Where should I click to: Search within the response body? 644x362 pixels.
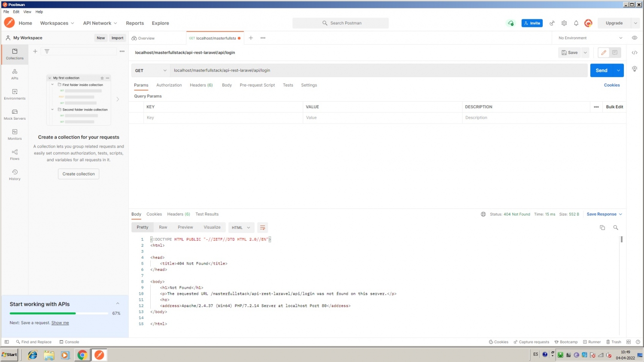[x=616, y=227]
